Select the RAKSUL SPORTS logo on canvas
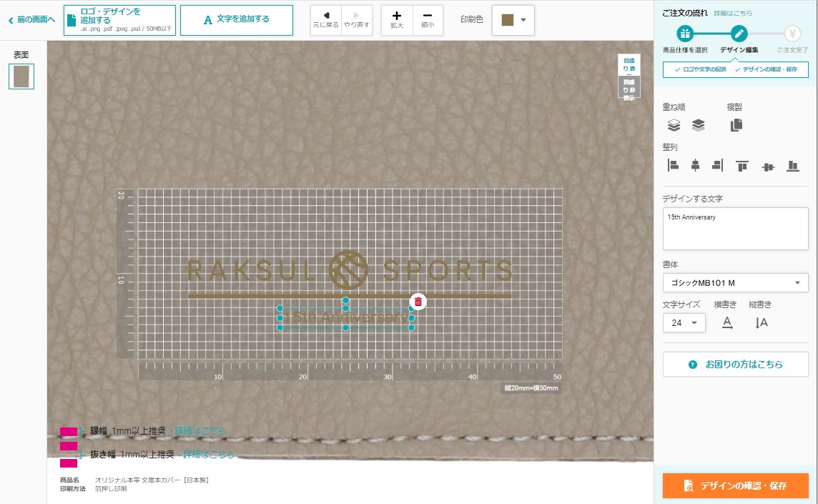The width and height of the screenshot is (818, 504). coord(350,273)
